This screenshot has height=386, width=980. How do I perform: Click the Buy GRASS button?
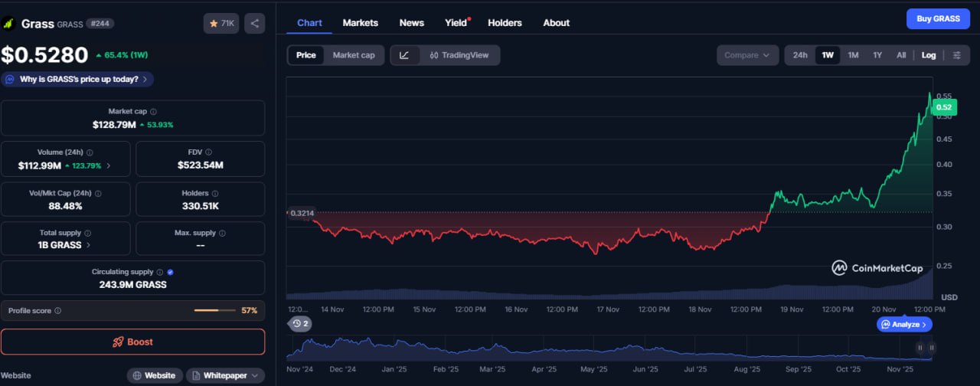937,19
